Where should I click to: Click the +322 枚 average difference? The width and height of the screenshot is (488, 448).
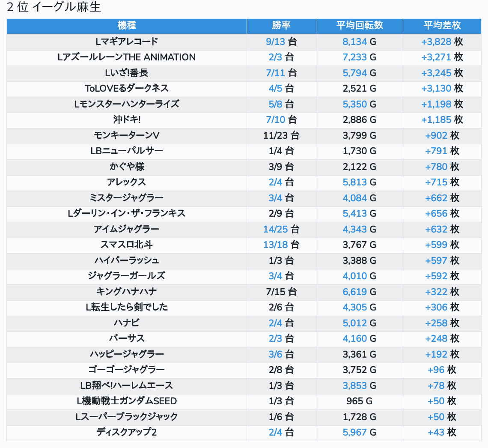(442, 292)
